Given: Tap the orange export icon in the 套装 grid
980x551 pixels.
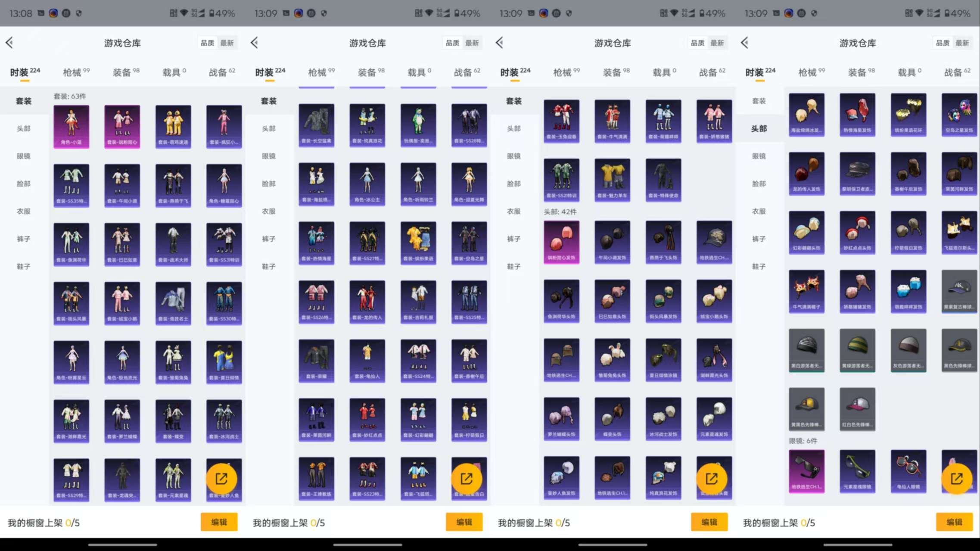Looking at the screenshot, I should click(x=222, y=478).
